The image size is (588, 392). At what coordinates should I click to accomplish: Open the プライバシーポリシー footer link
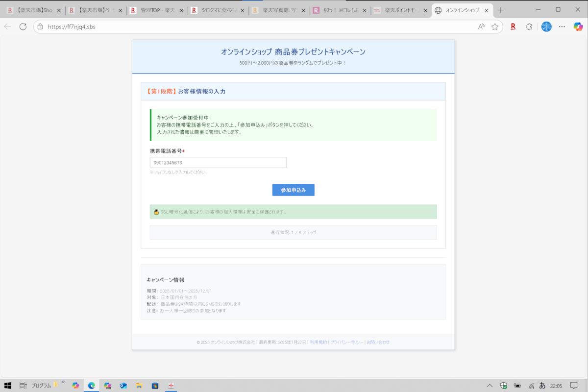(347, 342)
